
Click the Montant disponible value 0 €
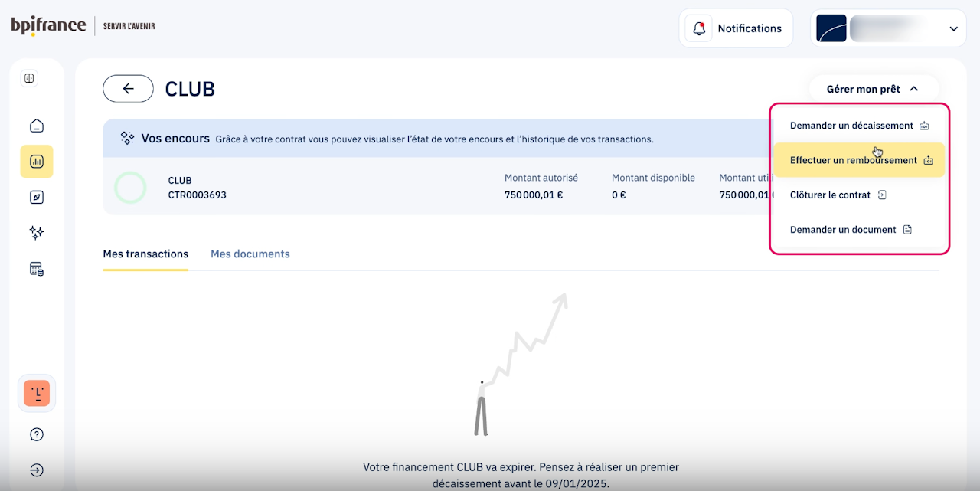[619, 195]
